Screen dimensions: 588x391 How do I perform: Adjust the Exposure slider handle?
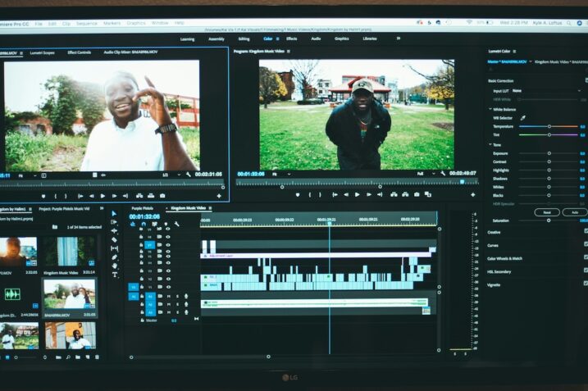click(x=549, y=153)
